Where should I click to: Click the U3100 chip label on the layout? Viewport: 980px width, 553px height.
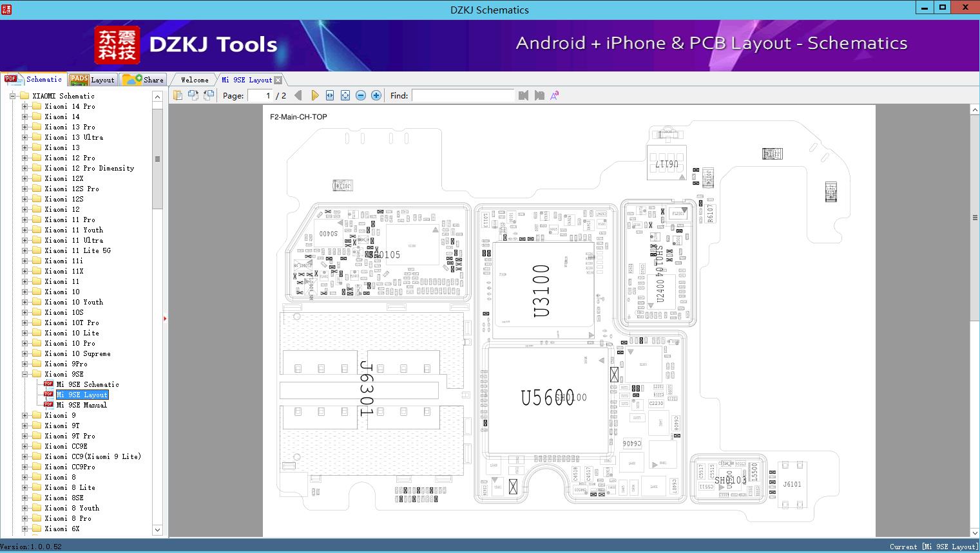[542, 291]
